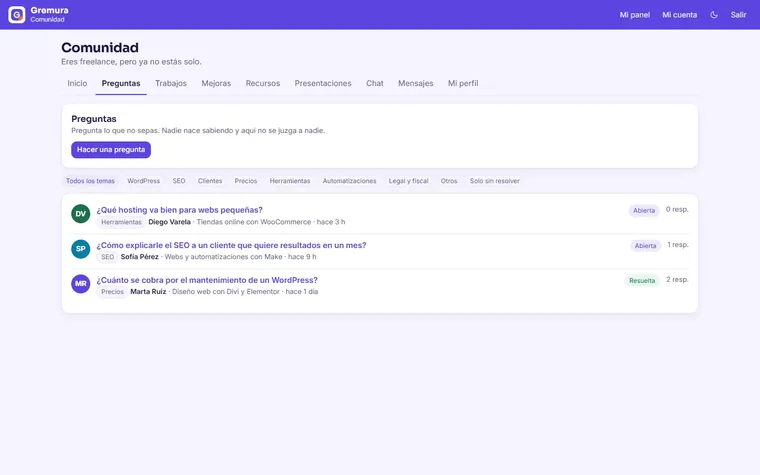Filter questions by WordPress
760x475 pixels.
[x=143, y=181]
